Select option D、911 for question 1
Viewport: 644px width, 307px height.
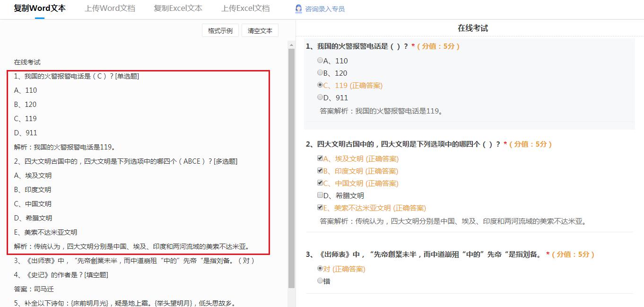point(320,97)
